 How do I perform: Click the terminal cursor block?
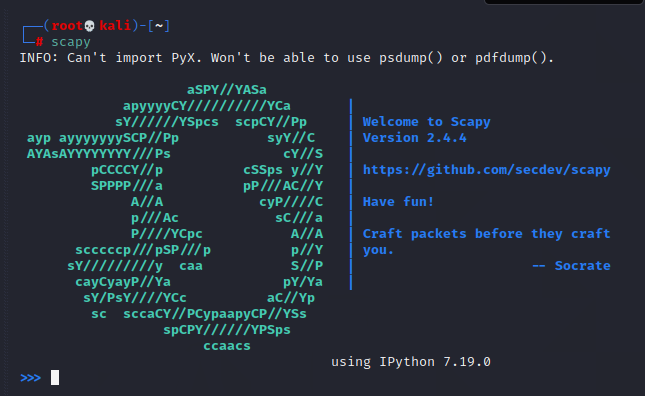pos(55,377)
